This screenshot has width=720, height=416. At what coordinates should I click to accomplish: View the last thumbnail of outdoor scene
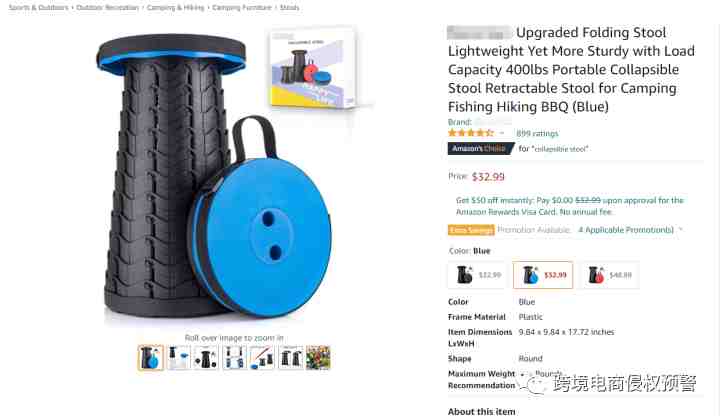pos(318,357)
